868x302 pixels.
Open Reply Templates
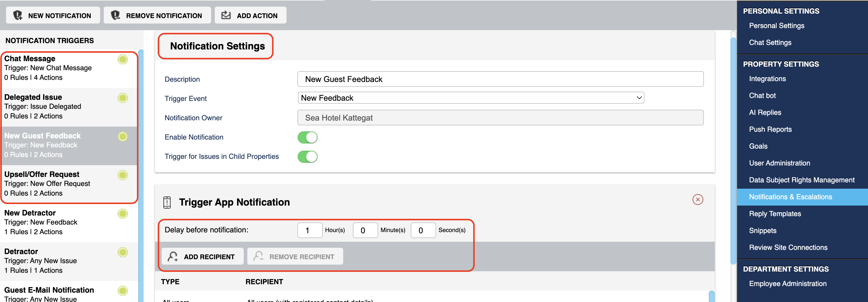pyautogui.click(x=775, y=214)
